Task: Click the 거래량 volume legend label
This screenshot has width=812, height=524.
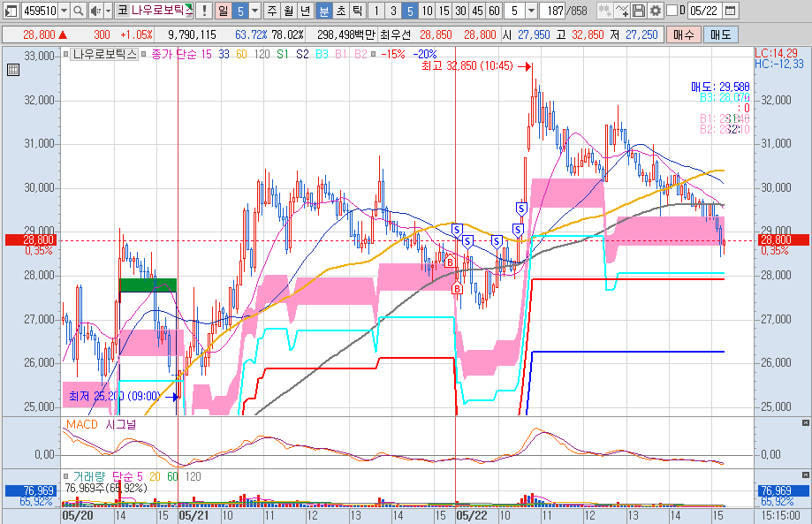Action: tap(89, 476)
